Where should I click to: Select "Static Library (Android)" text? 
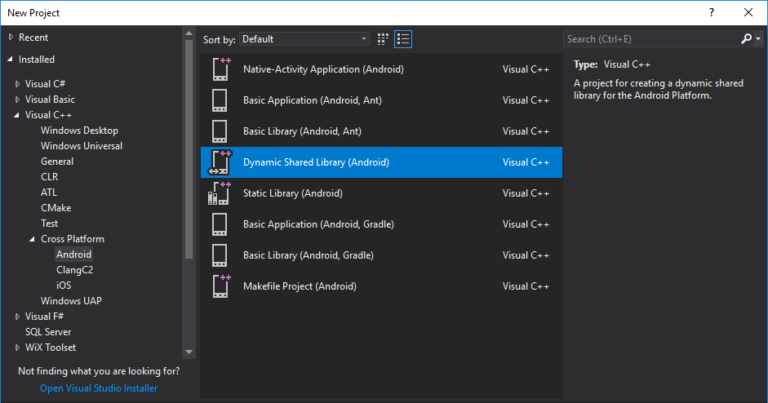[x=293, y=193]
